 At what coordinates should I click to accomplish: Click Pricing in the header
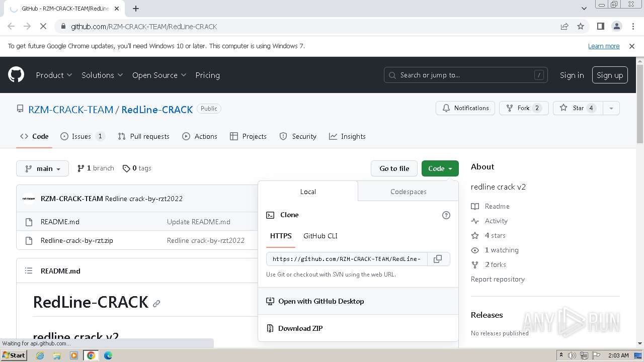(x=207, y=75)
